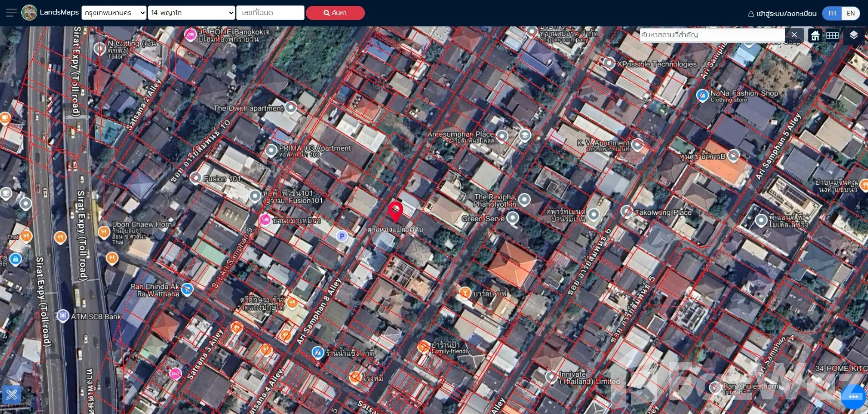Click the title deed number input field
This screenshot has height=414, width=868.
[270, 13]
